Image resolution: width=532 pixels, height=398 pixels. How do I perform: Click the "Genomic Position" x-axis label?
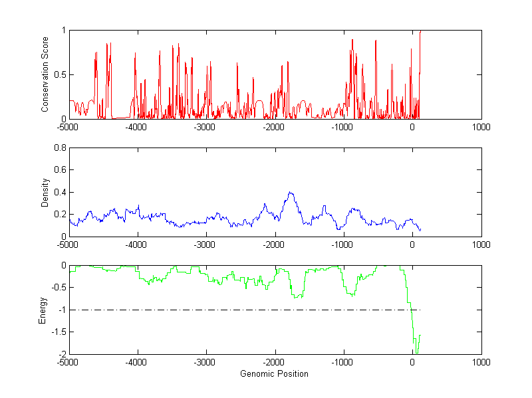274,373
